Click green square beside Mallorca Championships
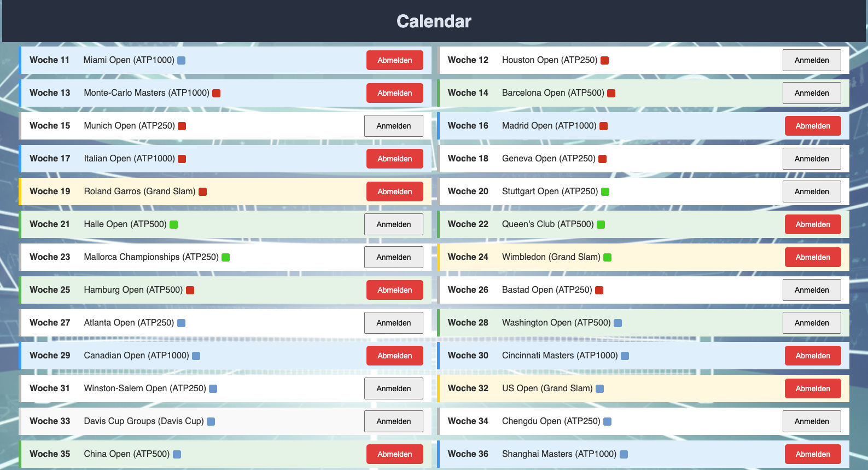 click(226, 258)
